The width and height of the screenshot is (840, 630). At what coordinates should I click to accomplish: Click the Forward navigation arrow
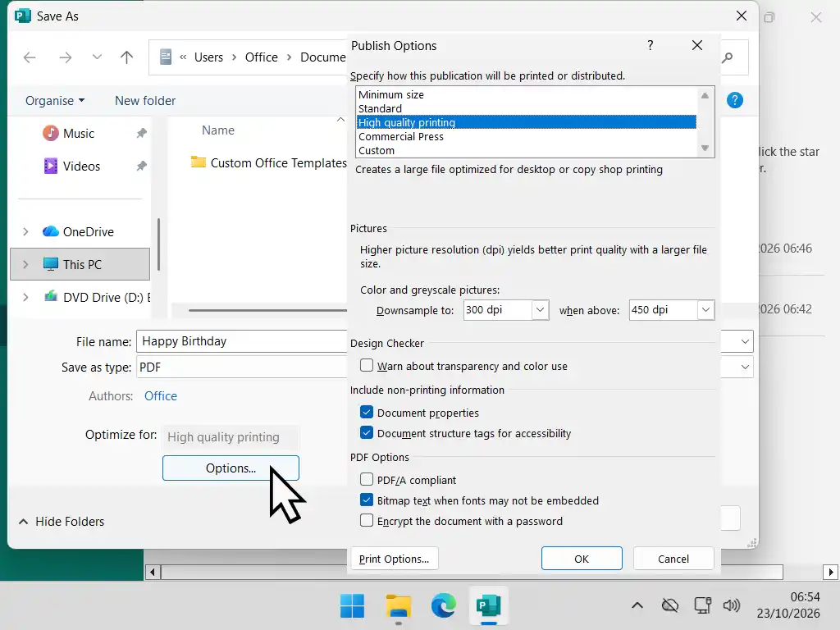tap(66, 57)
